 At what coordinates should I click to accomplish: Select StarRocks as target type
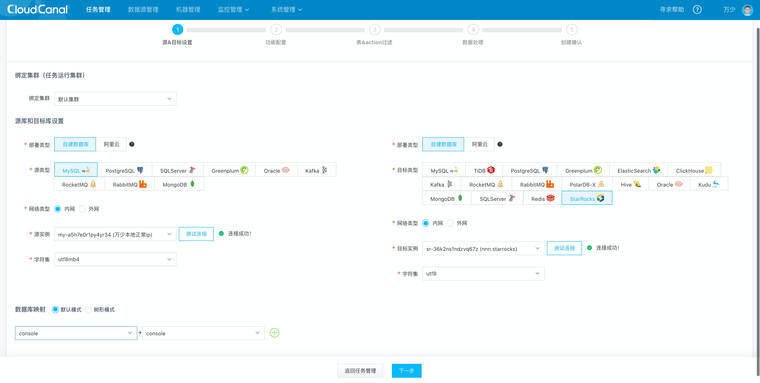587,198
